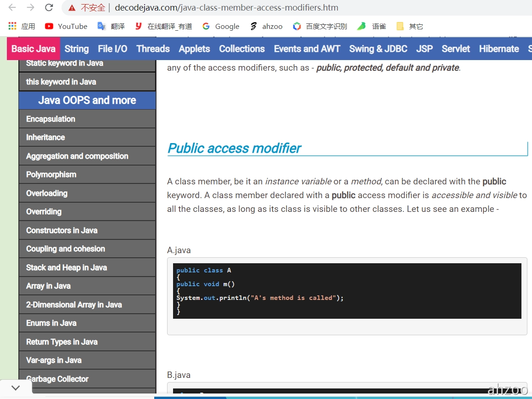This screenshot has width=532, height=399.
Task: Open Stack and Heap in Java link
Action: click(67, 267)
